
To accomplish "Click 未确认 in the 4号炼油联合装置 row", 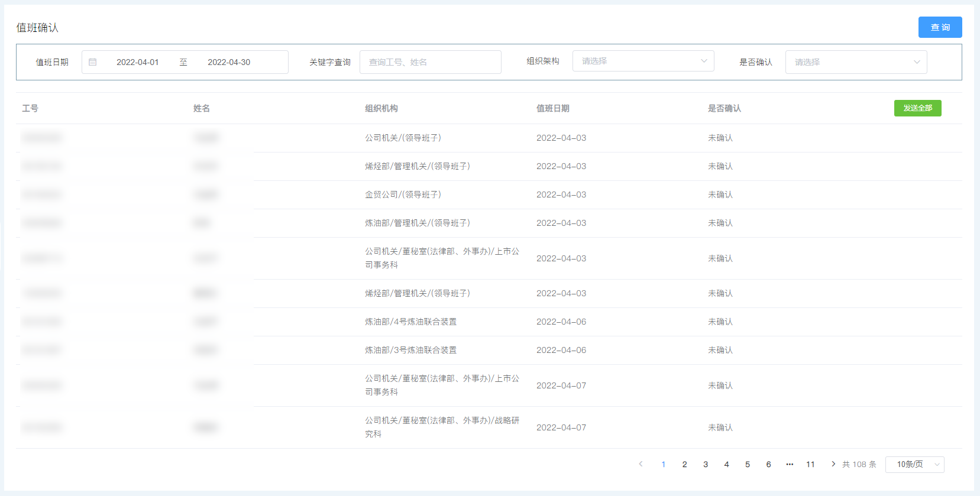I will coord(720,322).
